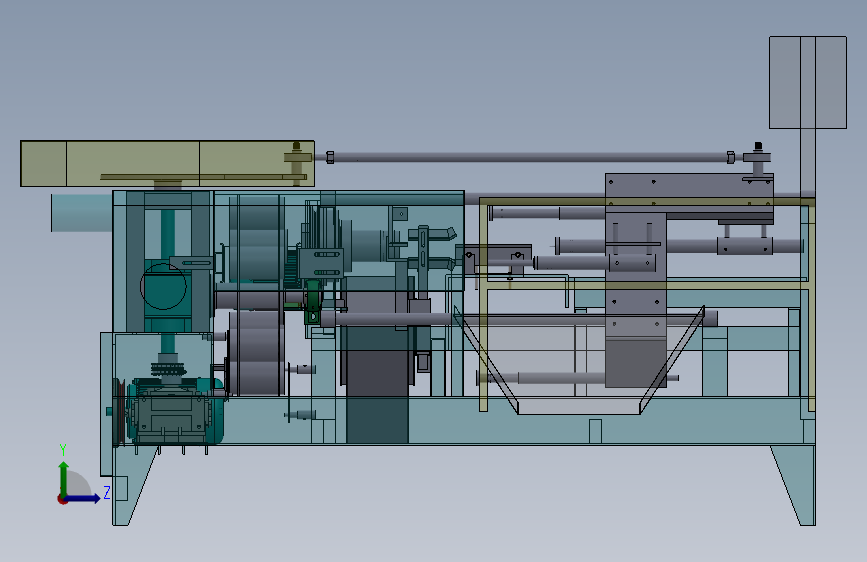This screenshot has width=867, height=562.
Task: Select the right support leg of the frame
Action: click(x=795, y=485)
